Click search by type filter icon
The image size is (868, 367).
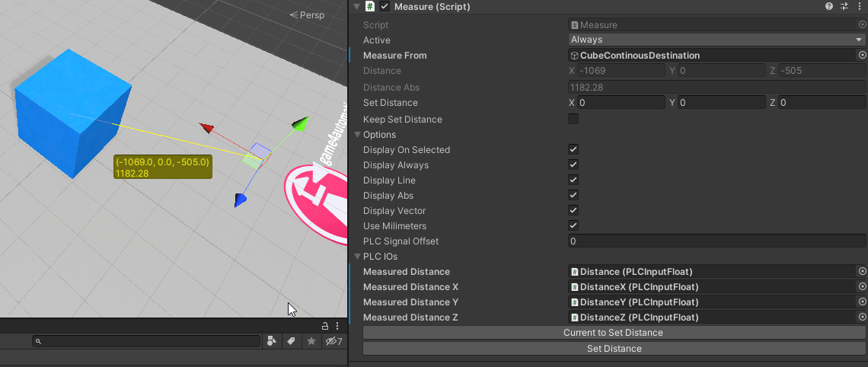tap(272, 342)
